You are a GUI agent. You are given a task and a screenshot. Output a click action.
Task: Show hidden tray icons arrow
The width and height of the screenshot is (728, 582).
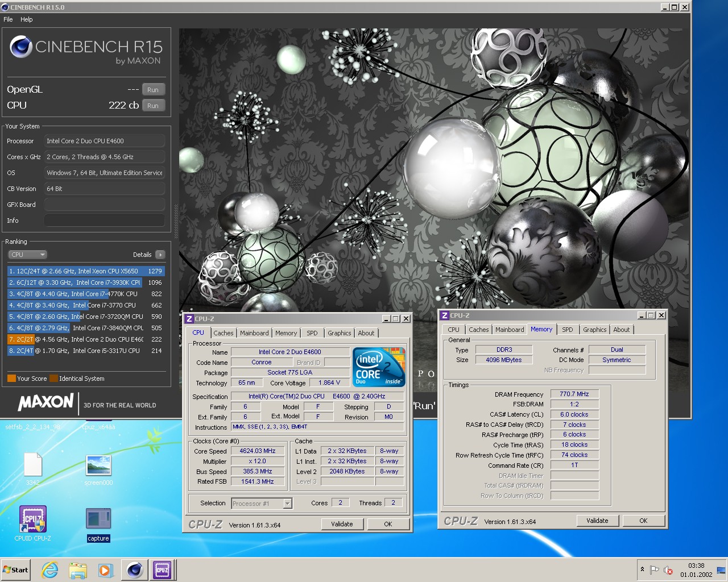[x=642, y=569]
